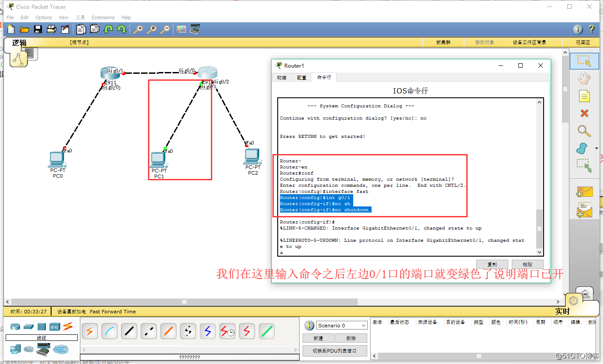Activate the Move Layout hand tool
The width and height of the screenshot is (603, 364).
[584, 79]
